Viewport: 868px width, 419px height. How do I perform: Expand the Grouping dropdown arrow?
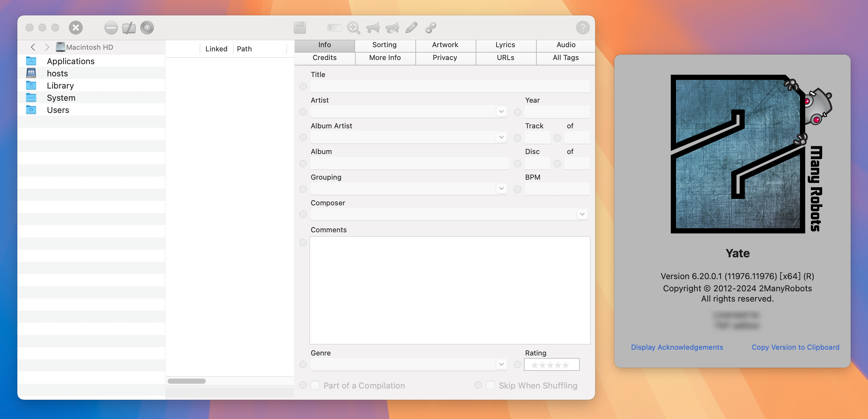click(x=501, y=189)
